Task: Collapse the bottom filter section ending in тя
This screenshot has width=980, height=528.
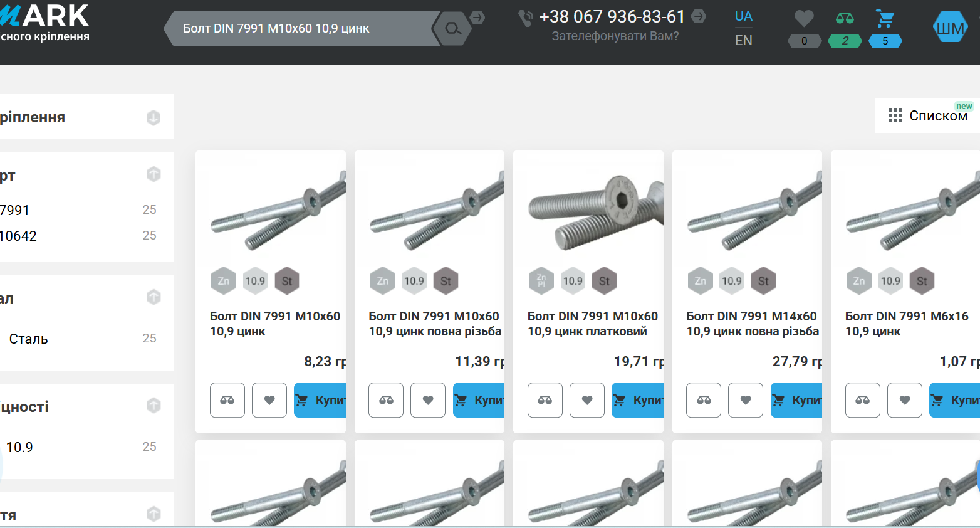Action: [154, 514]
